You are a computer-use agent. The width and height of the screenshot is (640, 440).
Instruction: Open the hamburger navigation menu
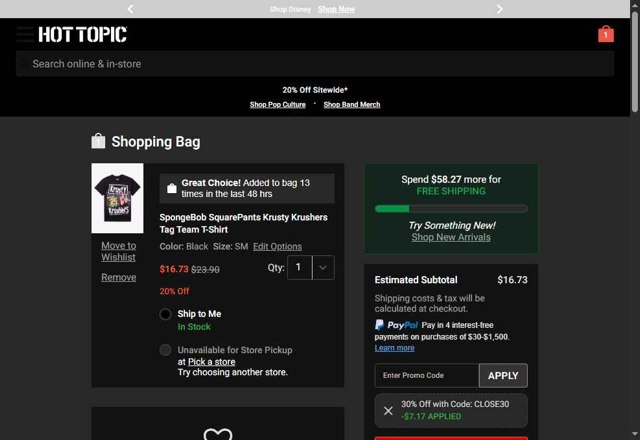[25, 34]
